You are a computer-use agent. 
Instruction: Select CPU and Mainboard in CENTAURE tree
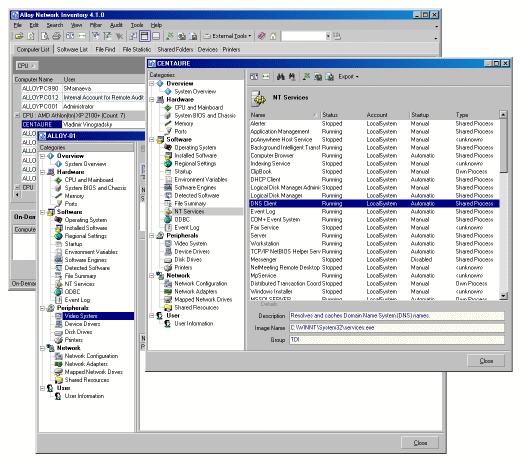[199, 108]
